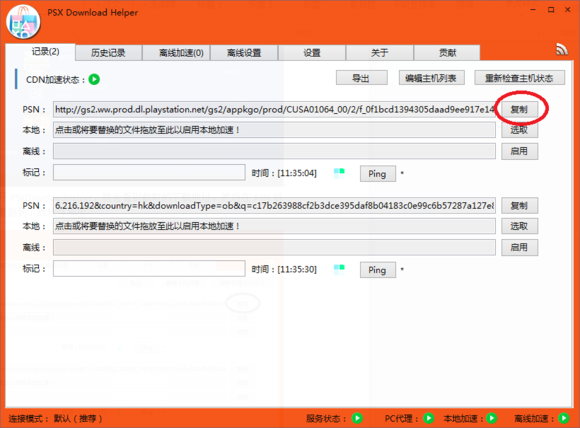The height and width of the screenshot is (428, 580).
Task: Minimize the PSX Download Helper window
Action: [x=533, y=10]
